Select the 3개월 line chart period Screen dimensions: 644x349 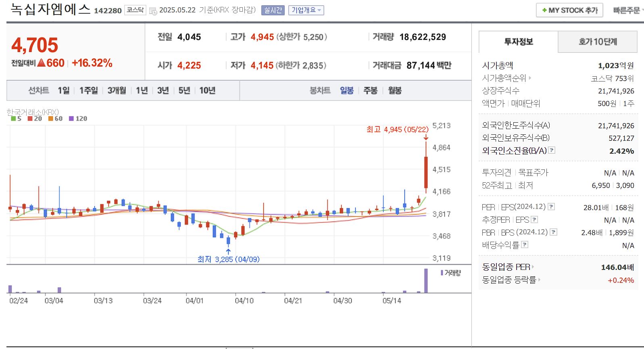pos(117,90)
